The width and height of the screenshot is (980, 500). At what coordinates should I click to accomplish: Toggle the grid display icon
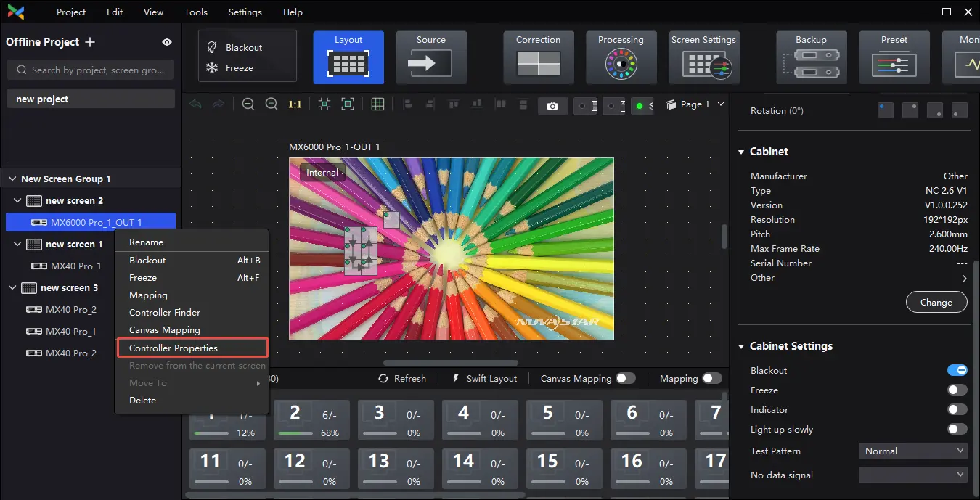coord(377,104)
